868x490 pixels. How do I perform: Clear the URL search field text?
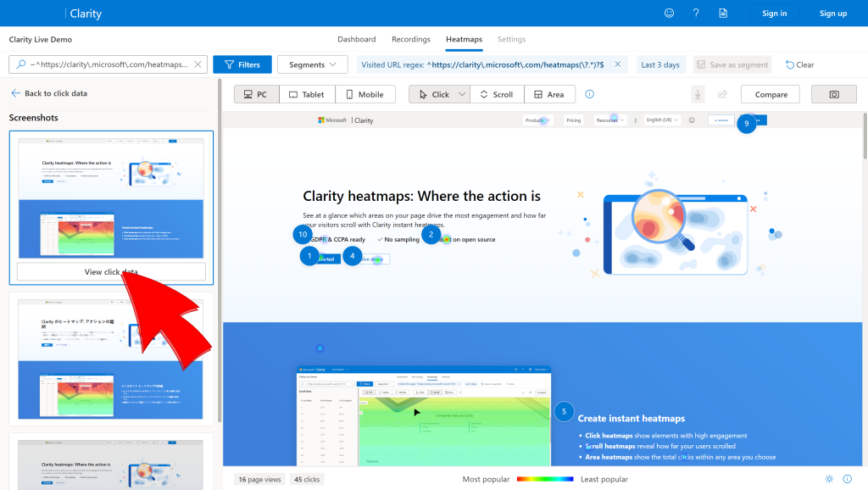coord(198,64)
